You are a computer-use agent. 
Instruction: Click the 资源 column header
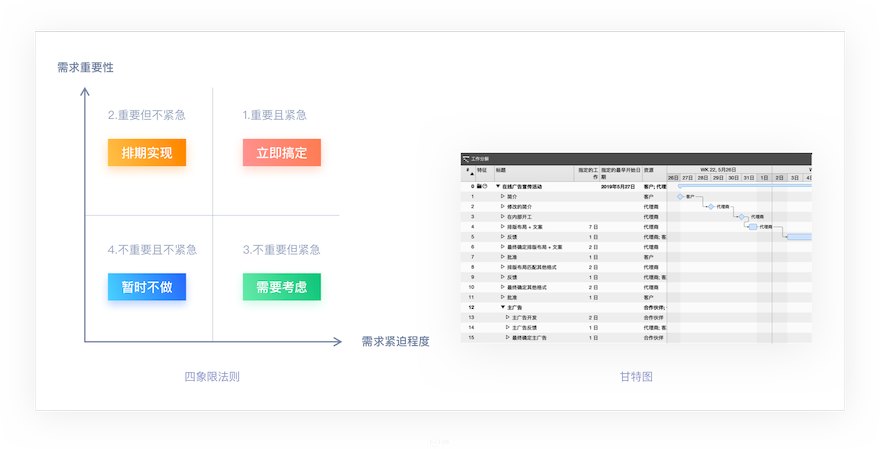point(649,170)
